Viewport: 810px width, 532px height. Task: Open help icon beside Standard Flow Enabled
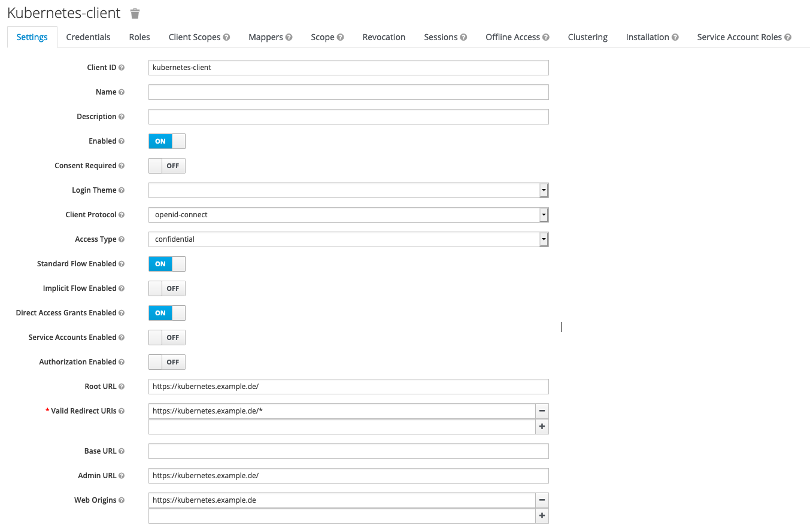click(122, 264)
